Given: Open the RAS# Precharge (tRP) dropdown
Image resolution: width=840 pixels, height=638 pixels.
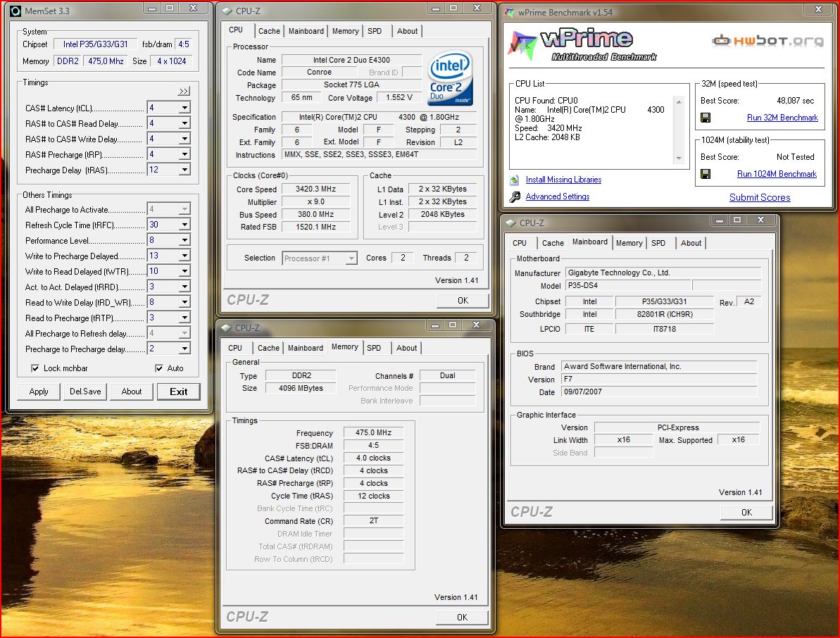Looking at the screenshot, I should (x=184, y=154).
